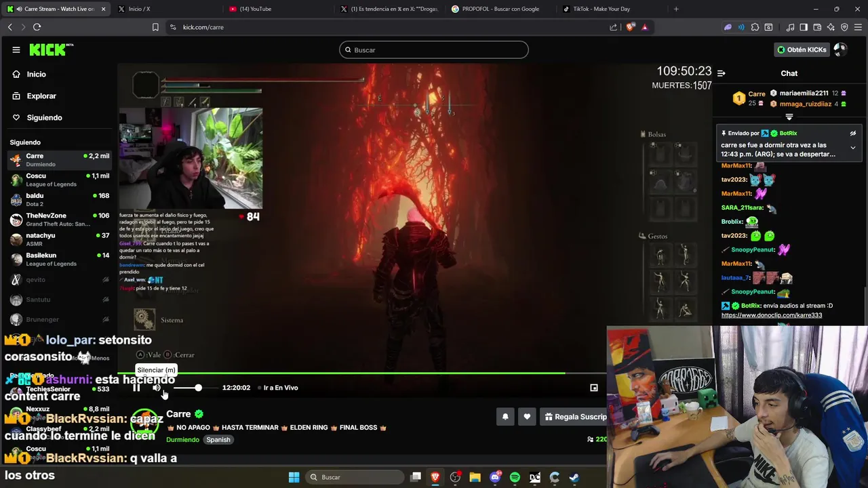Select the offline Brunenger channel

point(60,319)
